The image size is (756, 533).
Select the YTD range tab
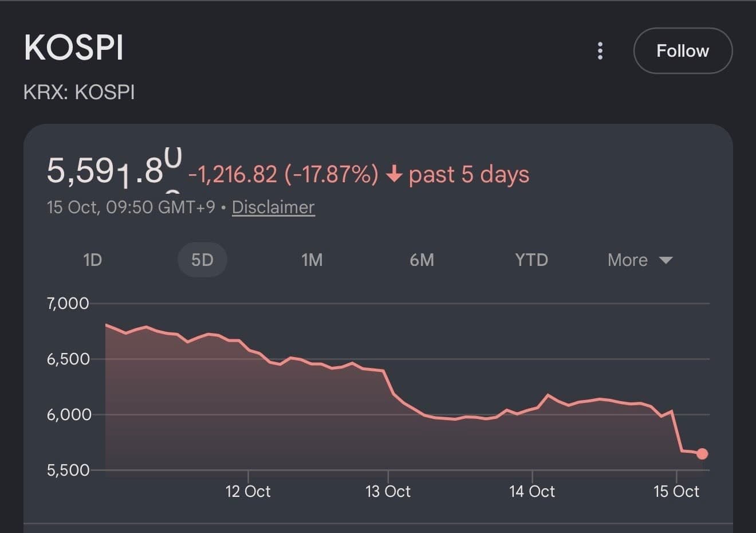pos(531,260)
